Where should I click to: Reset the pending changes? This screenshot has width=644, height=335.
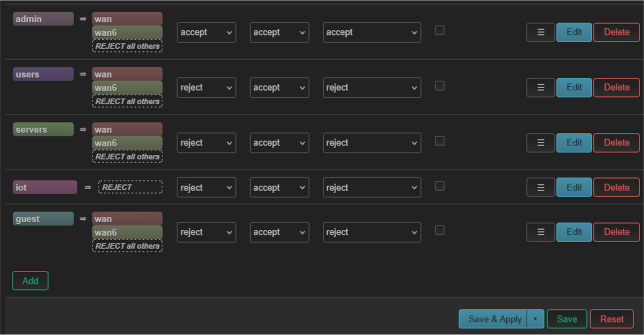tap(612, 319)
